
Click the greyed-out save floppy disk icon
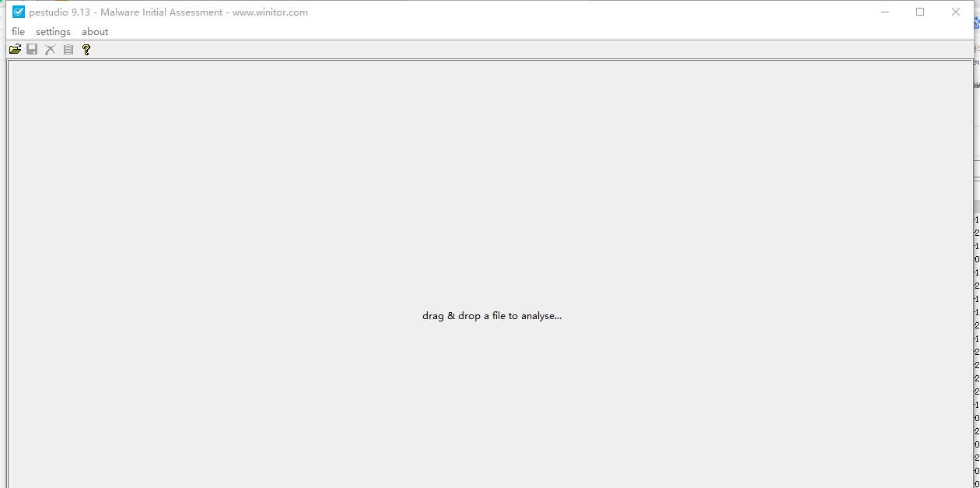click(x=32, y=49)
